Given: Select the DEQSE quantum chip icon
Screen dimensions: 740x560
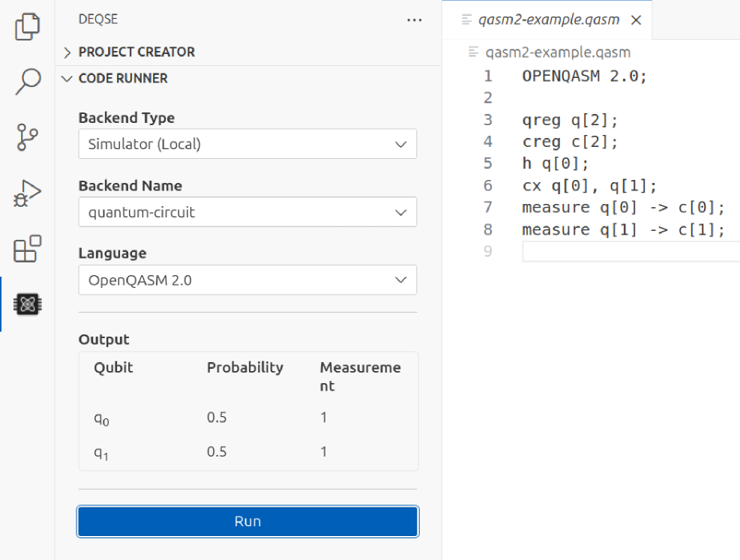Looking at the screenshot, I should (x=27, y=304).
